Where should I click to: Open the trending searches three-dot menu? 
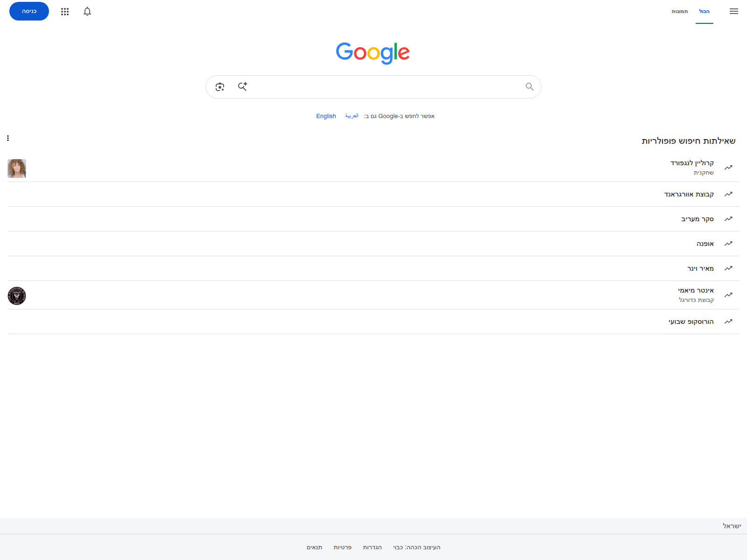pos(8,138)
